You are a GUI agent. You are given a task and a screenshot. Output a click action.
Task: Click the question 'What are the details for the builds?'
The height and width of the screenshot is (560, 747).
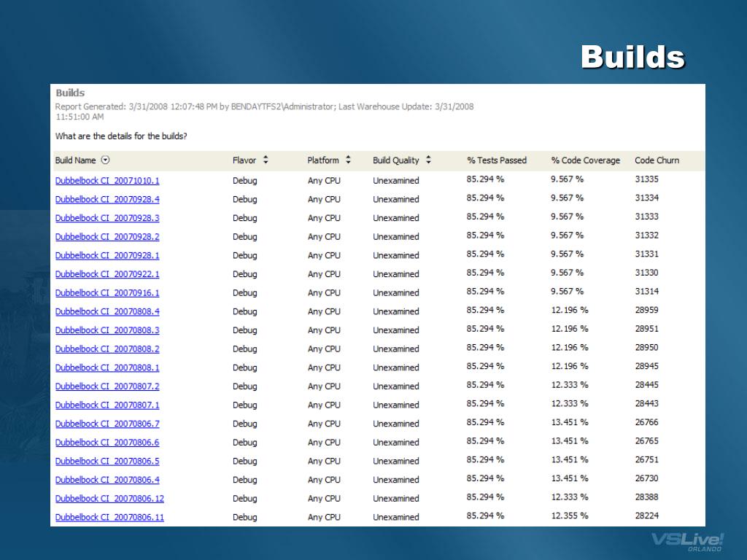click(121, 136)
